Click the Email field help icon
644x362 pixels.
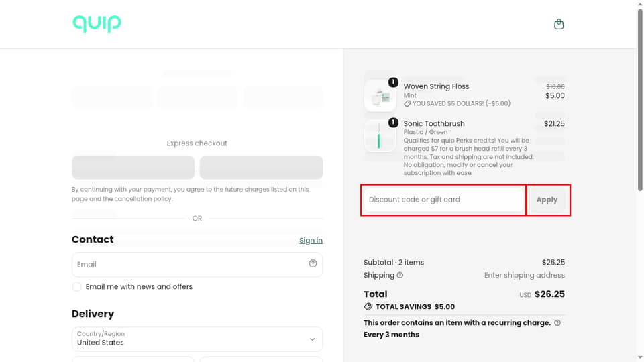(x=313, y=263)
